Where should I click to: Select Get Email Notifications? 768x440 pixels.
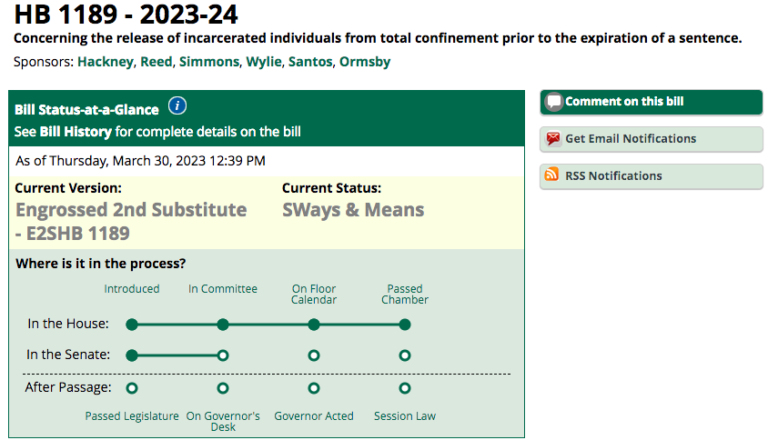click(x=650, y=139)
